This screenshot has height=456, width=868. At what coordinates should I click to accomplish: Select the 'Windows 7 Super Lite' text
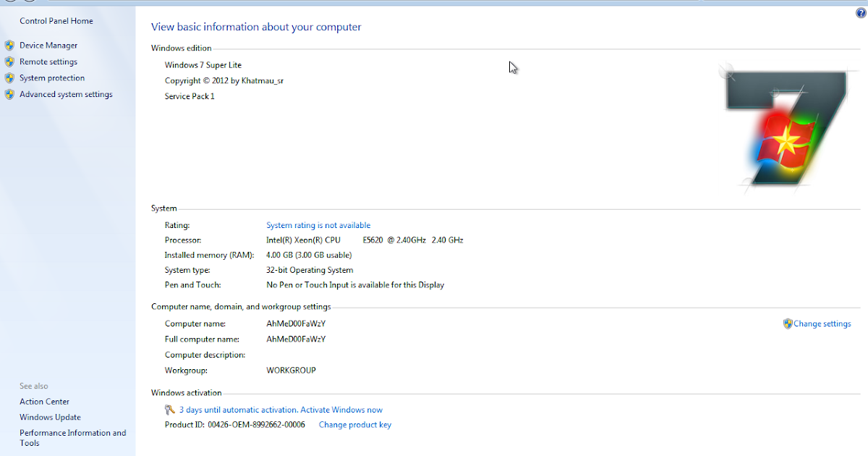pyautogui.click(x=203, y=65)
